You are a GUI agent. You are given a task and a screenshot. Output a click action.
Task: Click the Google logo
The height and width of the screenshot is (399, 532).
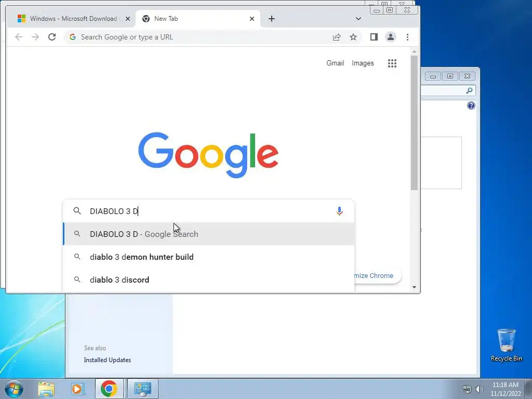click(208, 155)
